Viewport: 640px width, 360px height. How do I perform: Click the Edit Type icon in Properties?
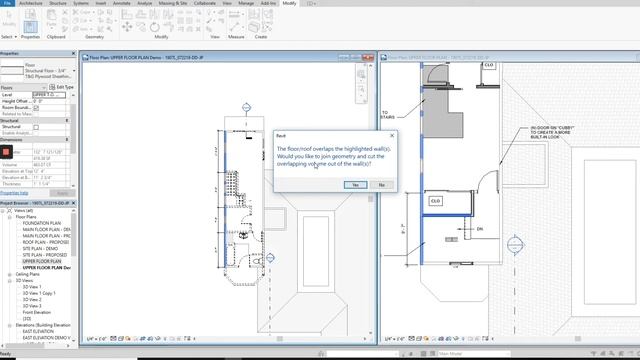(x=52, y=87)
